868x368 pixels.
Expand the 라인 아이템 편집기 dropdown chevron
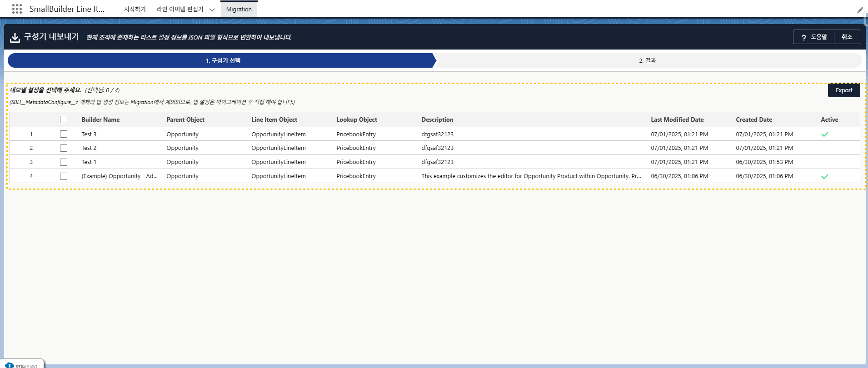pos(212,10)
